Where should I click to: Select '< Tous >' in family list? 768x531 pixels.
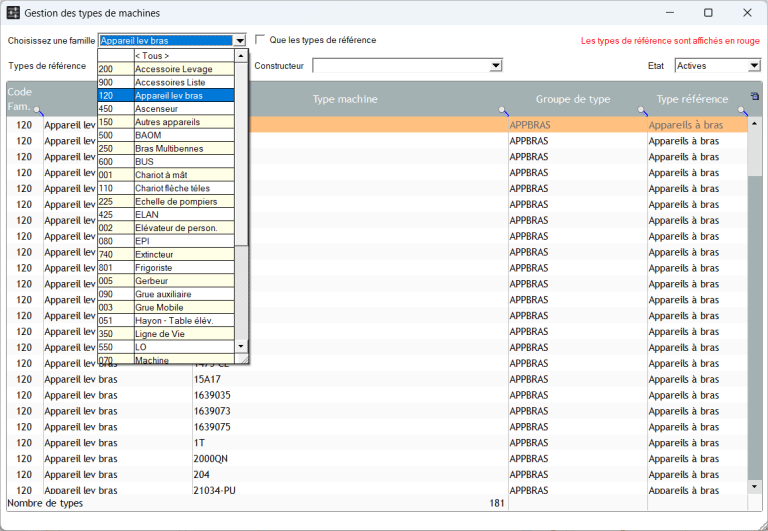point(166,55)
